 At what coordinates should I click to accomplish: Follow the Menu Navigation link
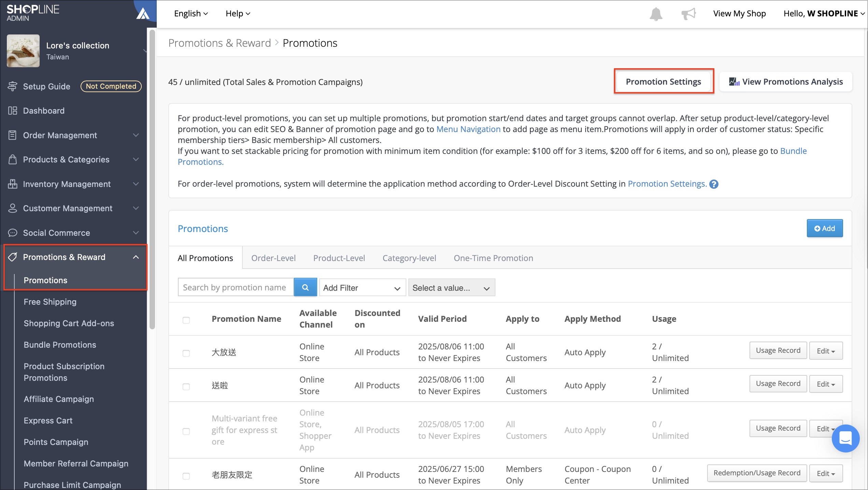468,129
